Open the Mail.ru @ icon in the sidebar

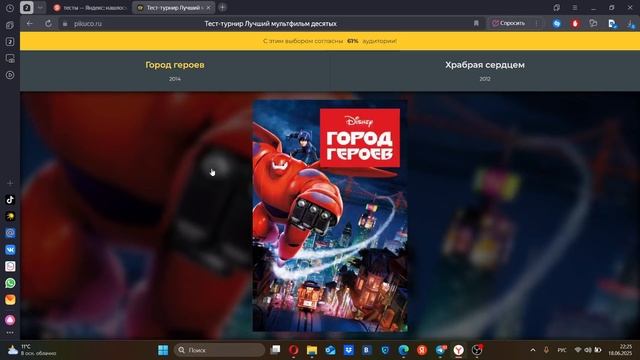(x=10, y=233)
